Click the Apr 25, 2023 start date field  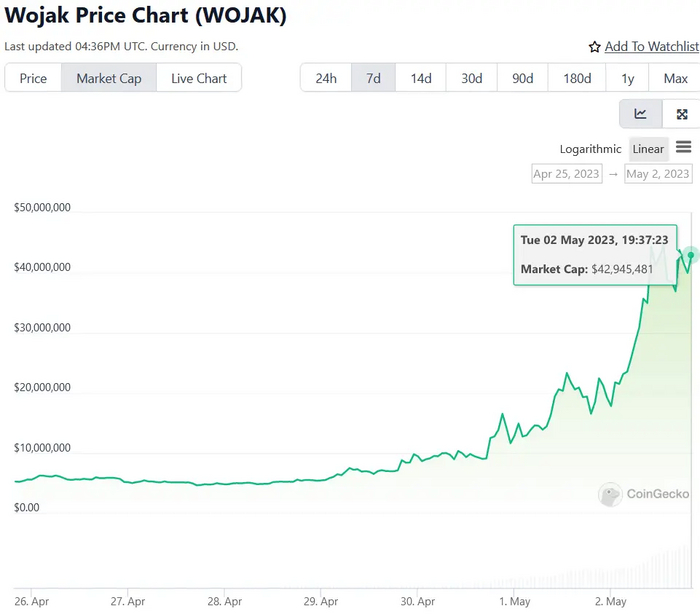(x=567, y=174)
